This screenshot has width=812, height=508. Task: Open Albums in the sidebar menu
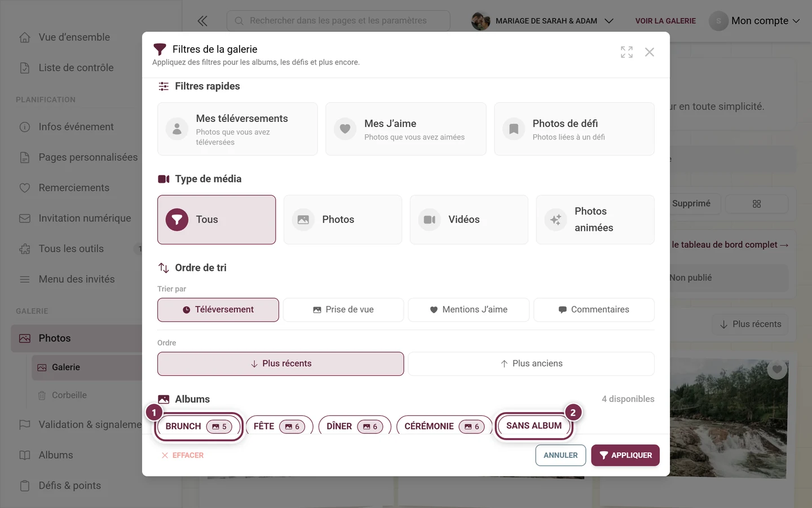[56, 455]
